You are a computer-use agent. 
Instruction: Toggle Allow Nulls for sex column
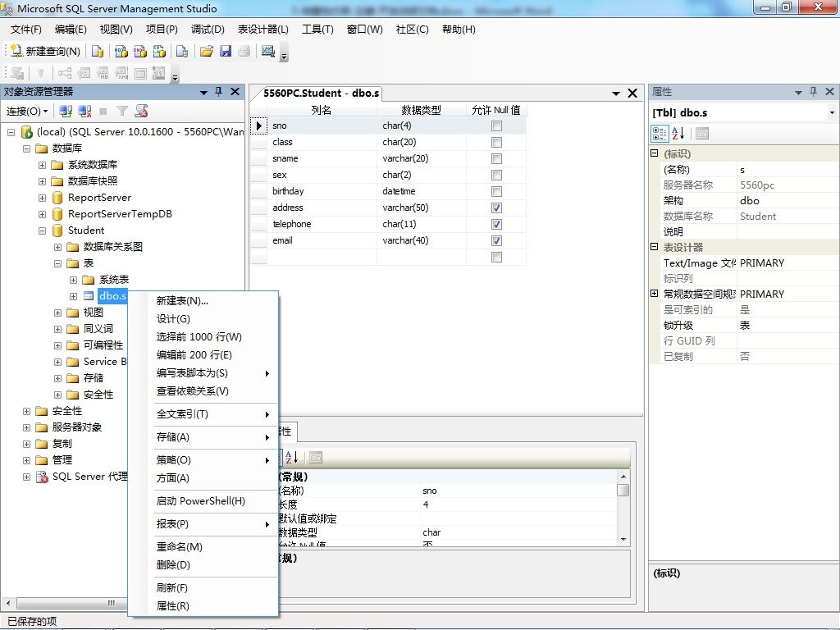pyautogui.click(x=496, y=176)
